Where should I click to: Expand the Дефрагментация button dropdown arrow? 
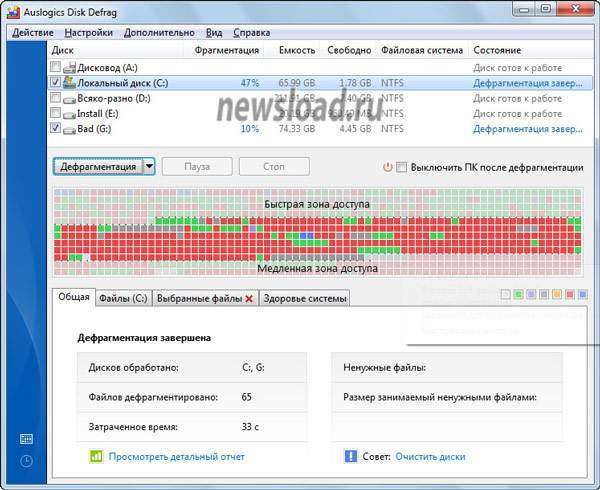(149, 166)
